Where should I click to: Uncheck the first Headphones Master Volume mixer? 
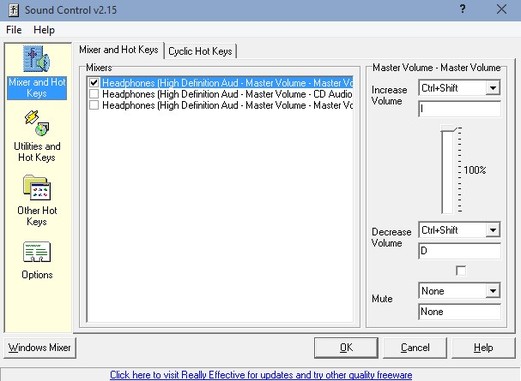94,82
